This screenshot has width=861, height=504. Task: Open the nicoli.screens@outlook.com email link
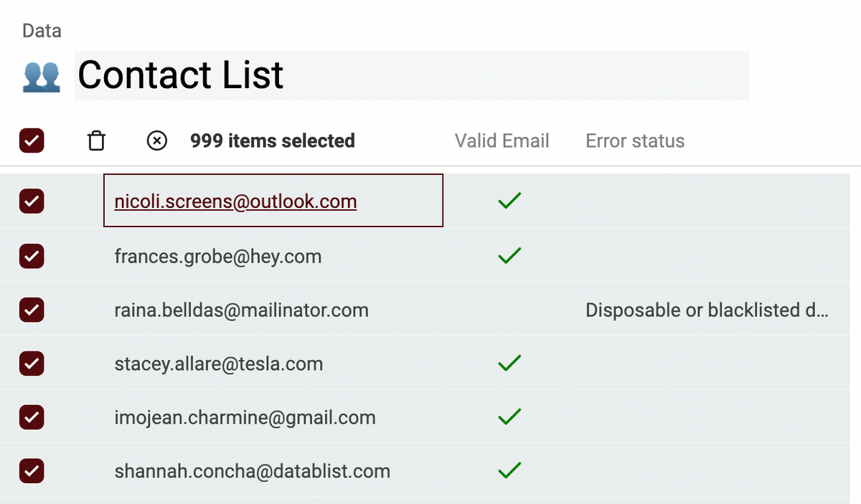click(235, 201)
